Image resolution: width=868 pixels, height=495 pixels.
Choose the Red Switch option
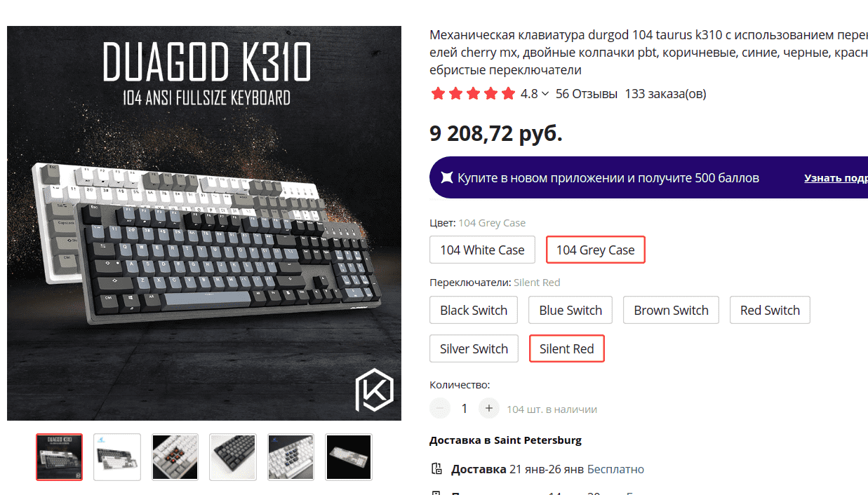770,310
